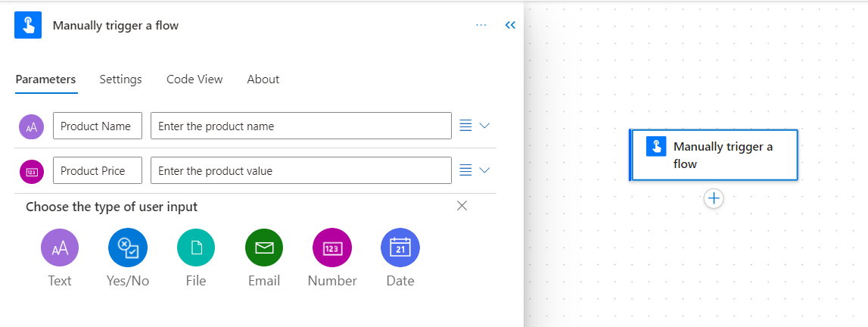Screen dimensions: 868x327
Task: Switch to the Settings tab
Action: tap(120, 79)
